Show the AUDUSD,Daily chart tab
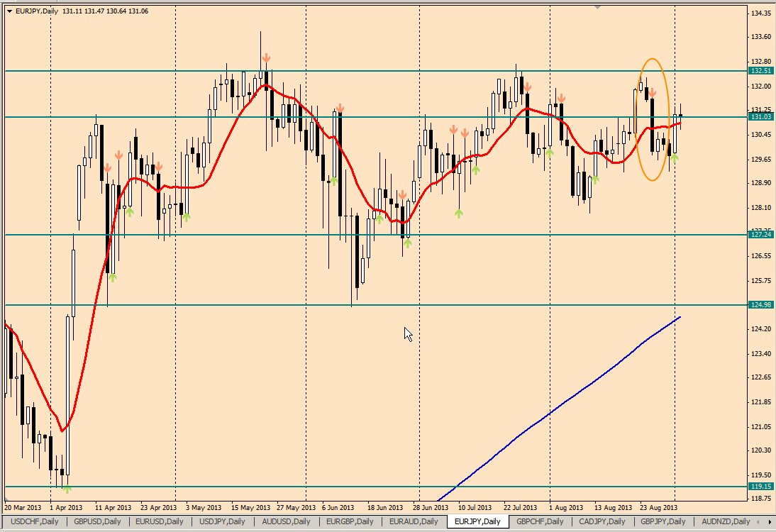 tap(286, 521)
